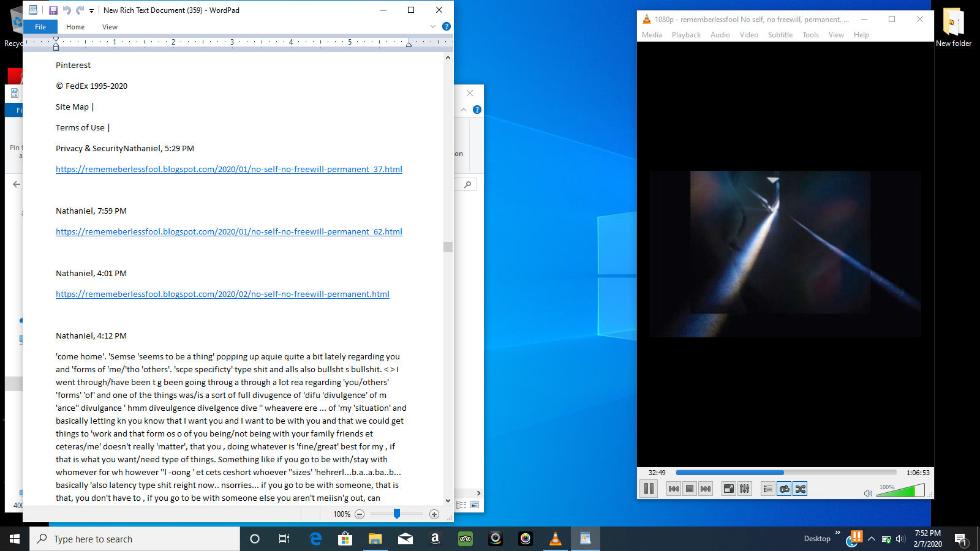This screenshot has height=551, width=980.
Task: Click search icon in background window
Action: 468,184
